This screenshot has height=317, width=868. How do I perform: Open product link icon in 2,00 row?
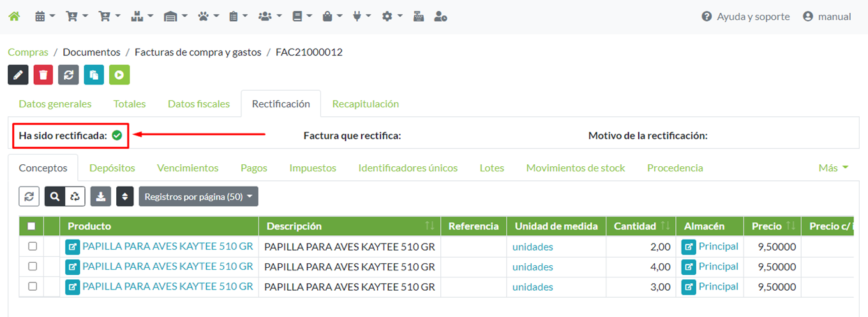(x=73, y=247)
